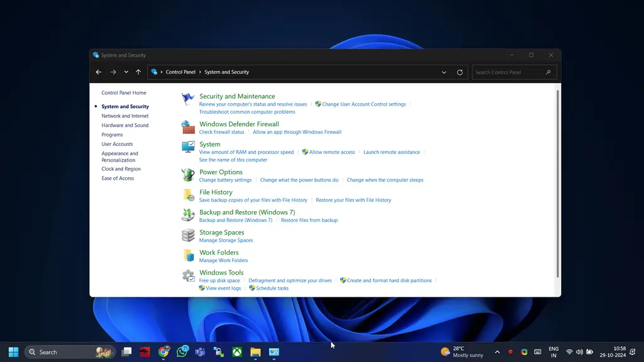Click Defragment and optimize your drives
Viewport: 644px width, 362px height.
pyautogui.click(x=290, y=280)
